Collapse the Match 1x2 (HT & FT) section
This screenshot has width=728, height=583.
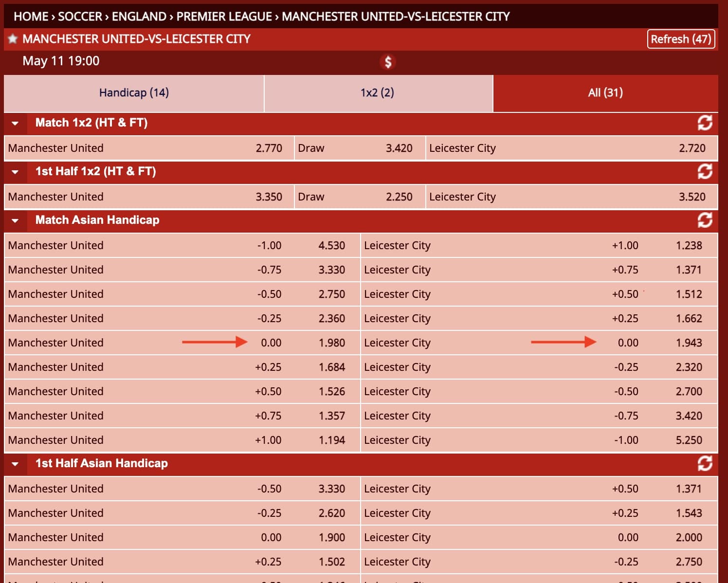pyautogui.click(x=15, y=123)
